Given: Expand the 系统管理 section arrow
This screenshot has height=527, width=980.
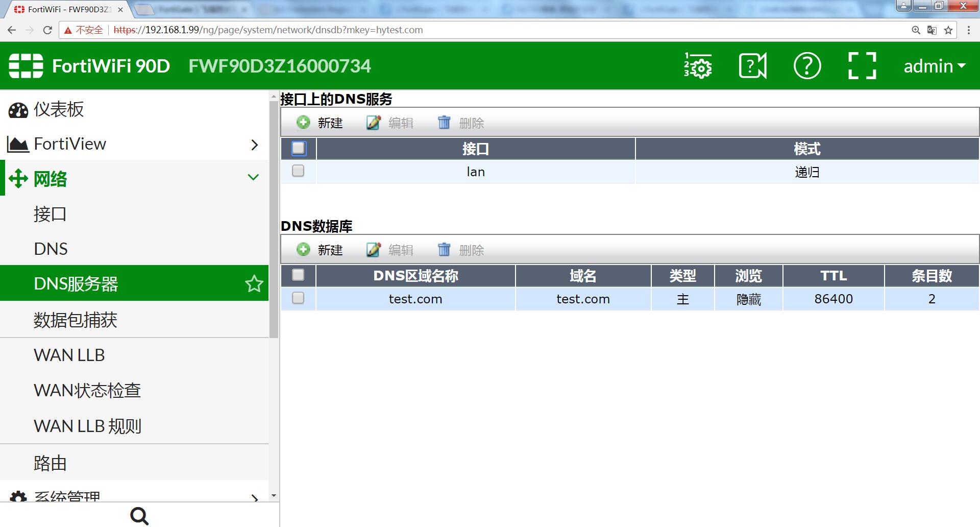Looking at the screenshot, I should [x=254, y=498].
